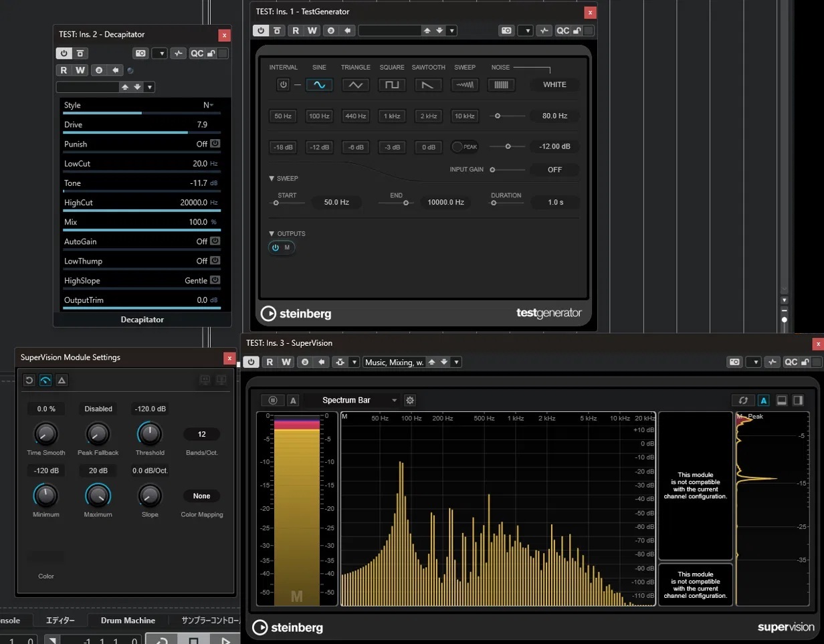Click the Threshold knob in Module Settings
824x644 pixels.
[x=150, y=435]
